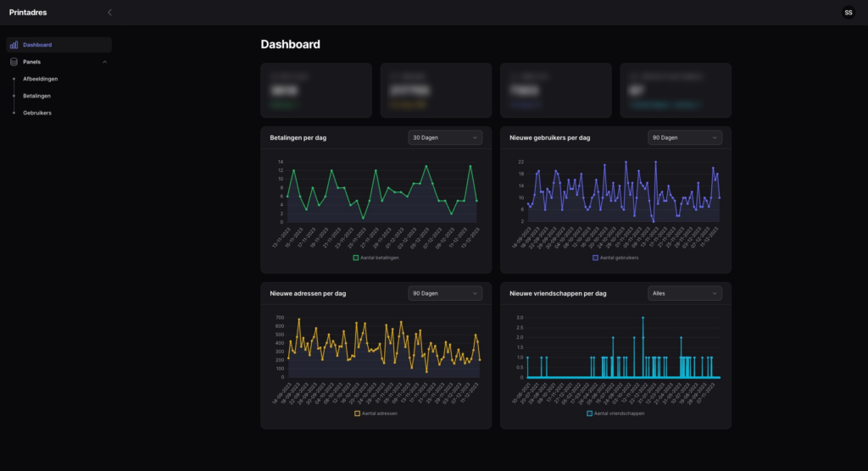Click the Dashboard bar chart icon
868x471 pixels.
pos(14,45)
